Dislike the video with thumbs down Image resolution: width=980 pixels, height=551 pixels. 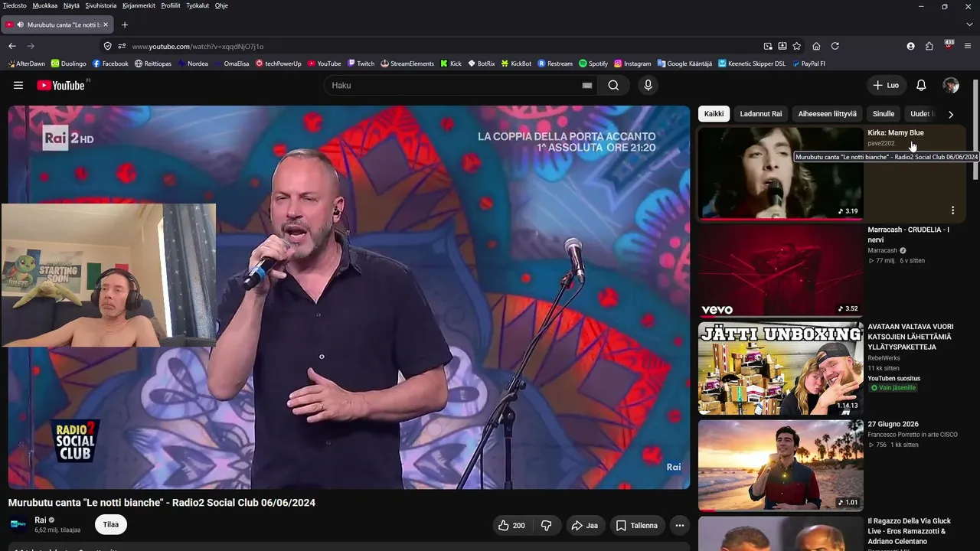click(x=547, y=526)
